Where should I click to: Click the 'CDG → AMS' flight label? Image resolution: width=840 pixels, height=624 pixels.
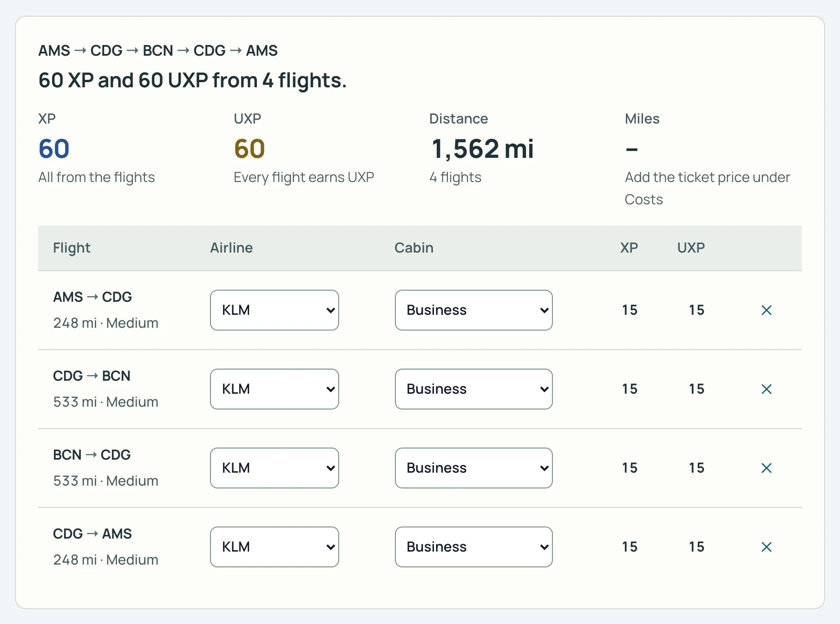point(92,533)
